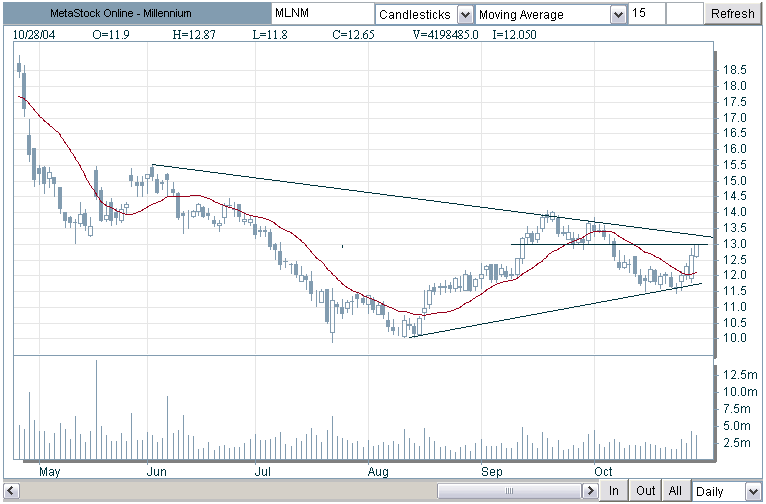Viewport: 766px width, 504px height.
Task: Click the volume value V=4198485.0
Action: click(x=446, y=35)
